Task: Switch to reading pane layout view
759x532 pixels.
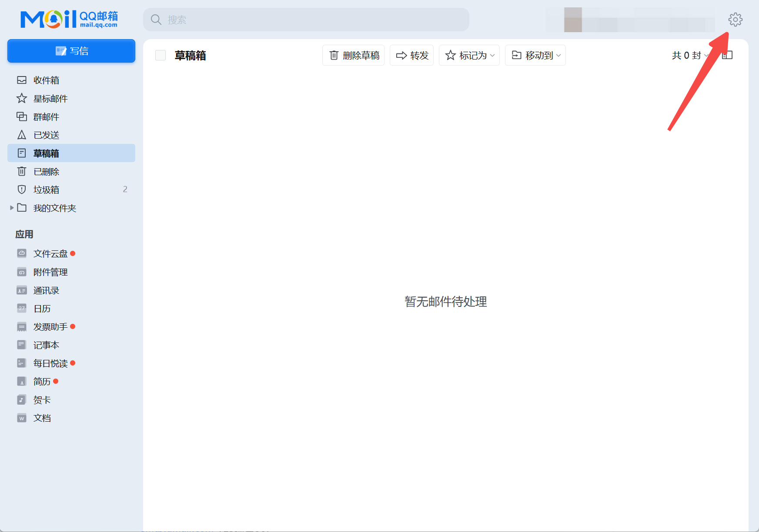Action: coord(728,55)
